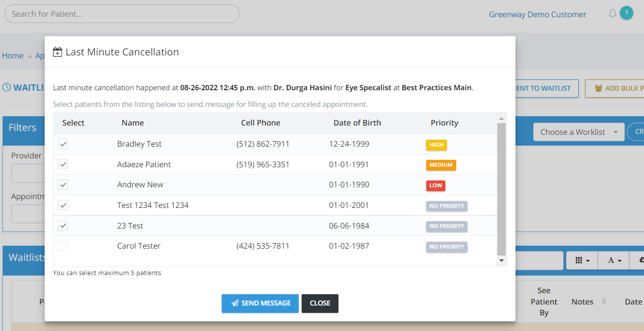Click the paper plane icon on Send Message

(235, 304)
